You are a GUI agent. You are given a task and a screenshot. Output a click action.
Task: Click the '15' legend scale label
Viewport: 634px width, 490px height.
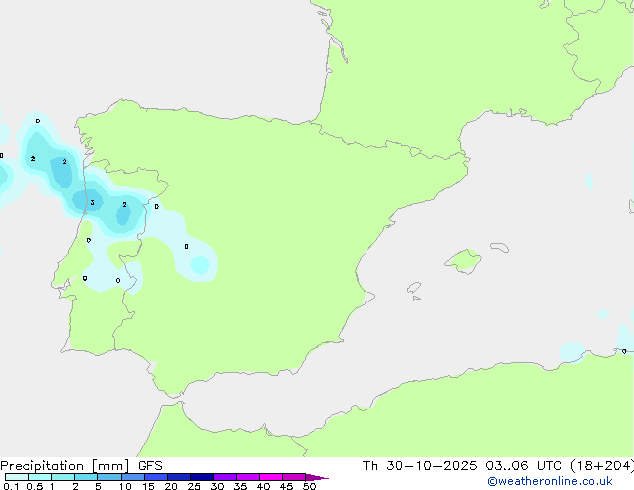[148, 486]
